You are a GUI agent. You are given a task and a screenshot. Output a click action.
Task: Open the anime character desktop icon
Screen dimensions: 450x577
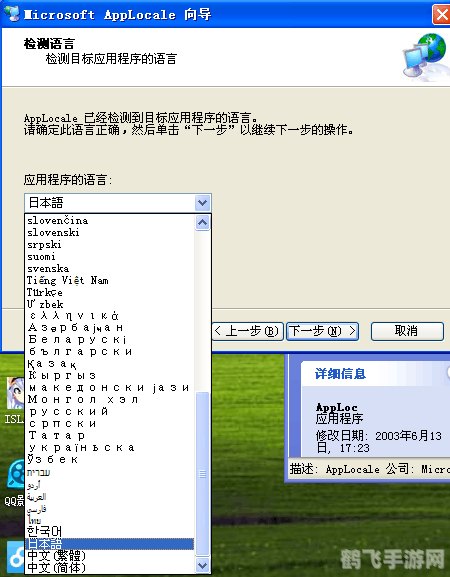[15, 393]
